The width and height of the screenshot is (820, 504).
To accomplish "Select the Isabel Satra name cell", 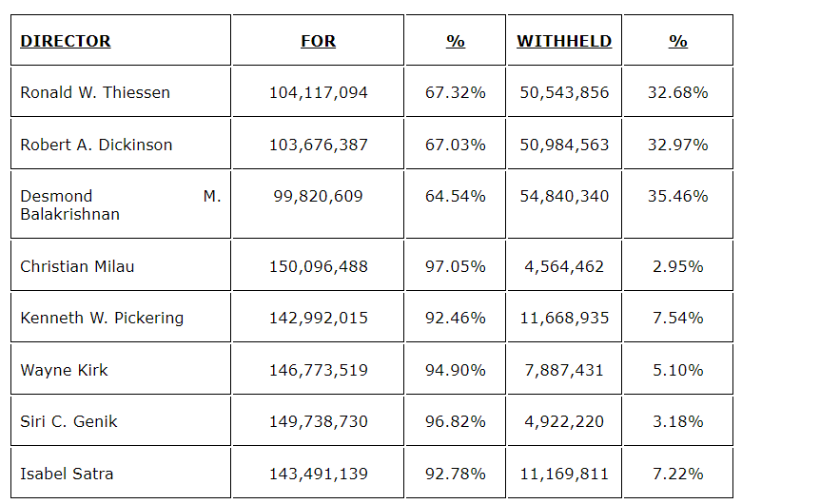I will (x=67, y=473).
